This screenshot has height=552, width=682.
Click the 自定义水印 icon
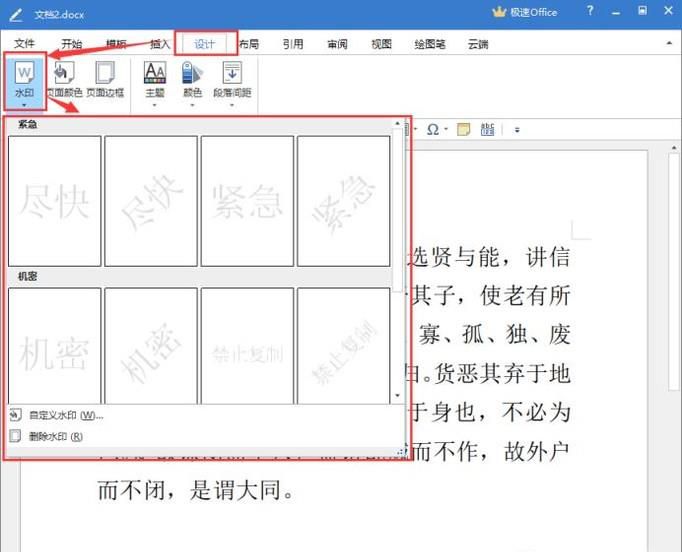15,415
